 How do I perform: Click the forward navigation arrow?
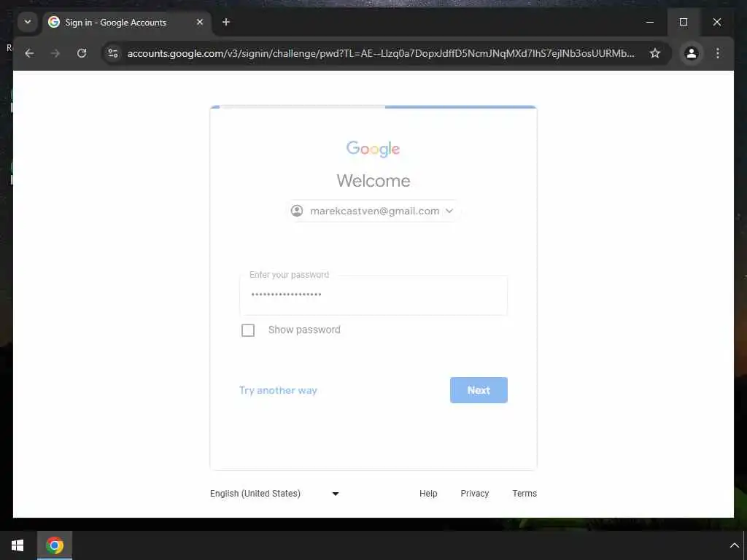55,53
